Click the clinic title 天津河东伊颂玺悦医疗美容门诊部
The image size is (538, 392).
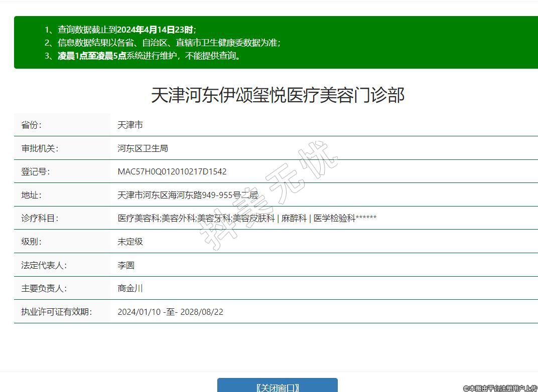(278, 95)
